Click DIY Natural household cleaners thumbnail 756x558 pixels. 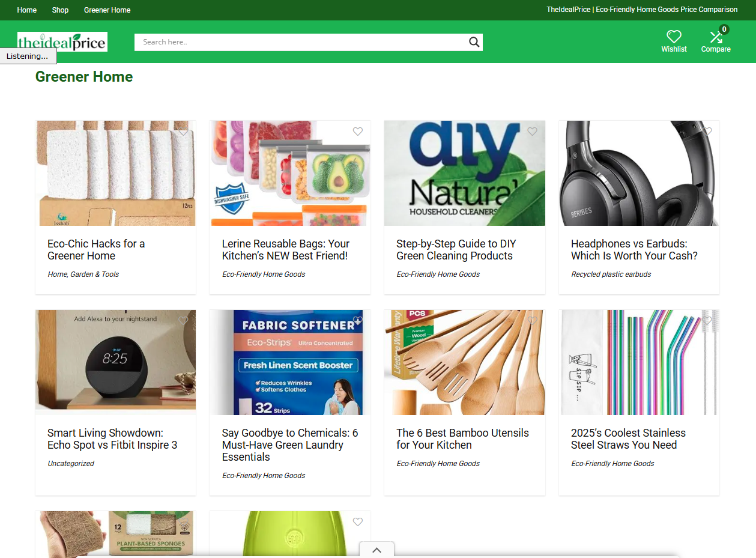(x=465, y=173)
